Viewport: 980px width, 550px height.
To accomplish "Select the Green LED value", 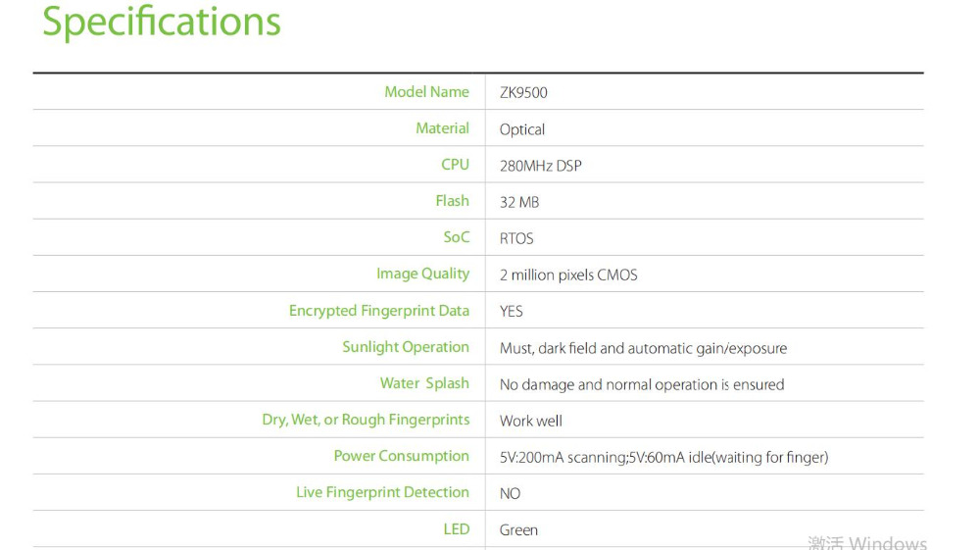I will coord(518,530).
